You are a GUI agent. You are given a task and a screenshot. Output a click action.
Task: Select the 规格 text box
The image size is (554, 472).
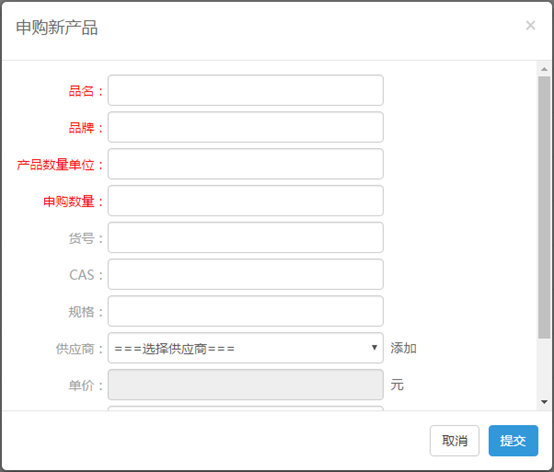[246, 311]
